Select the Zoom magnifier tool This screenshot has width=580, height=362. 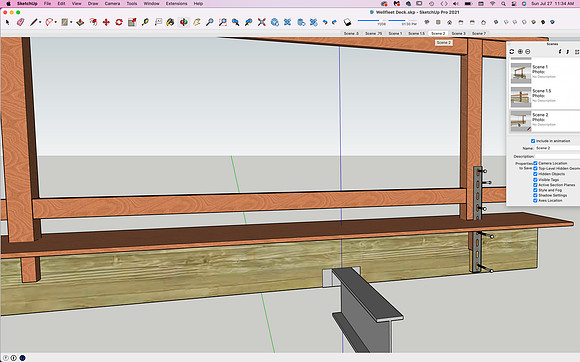(209, 22)
